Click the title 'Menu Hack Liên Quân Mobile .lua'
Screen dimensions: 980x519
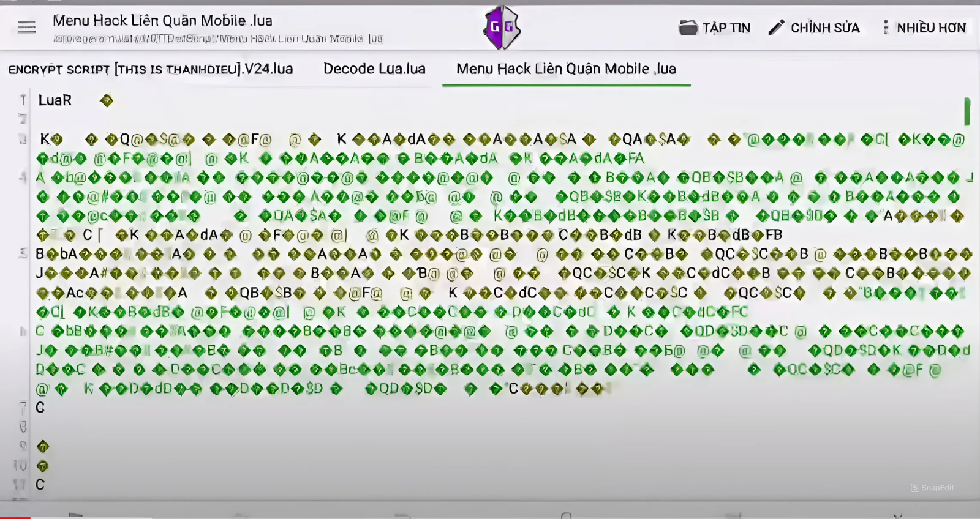coord(162,21)
